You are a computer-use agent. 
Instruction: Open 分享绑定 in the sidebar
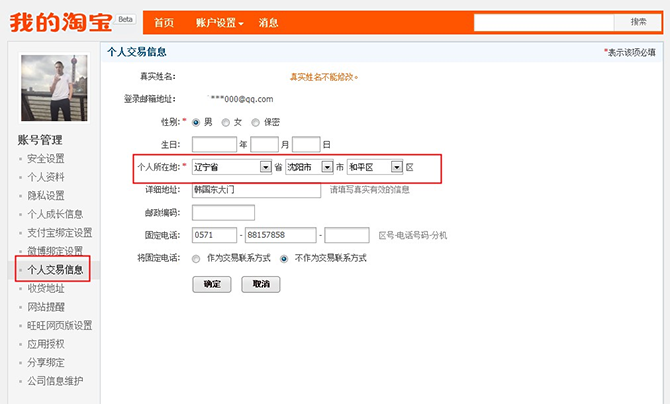(46, 362)
